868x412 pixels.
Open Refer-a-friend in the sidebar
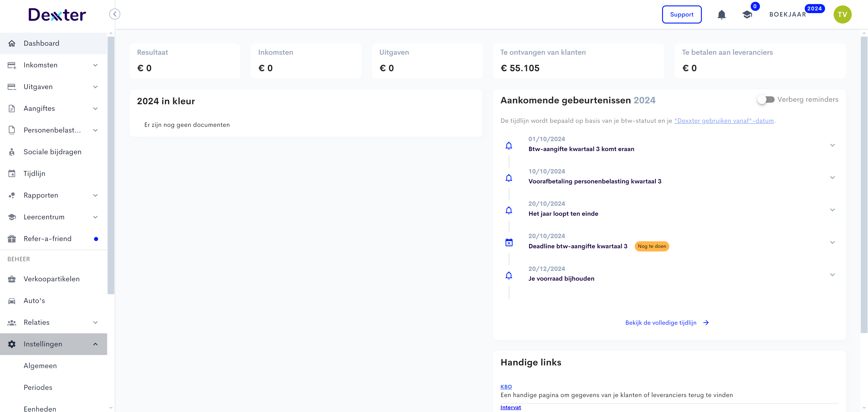[x=54, y=239]
